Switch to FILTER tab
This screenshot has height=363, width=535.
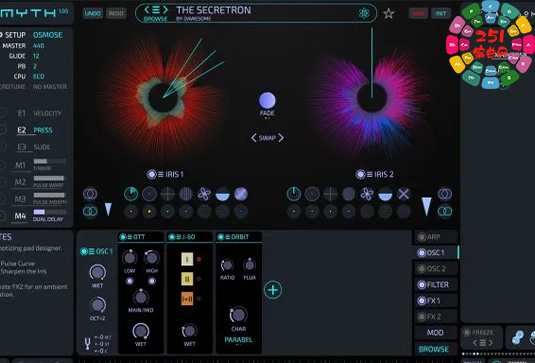coord(435,285)
